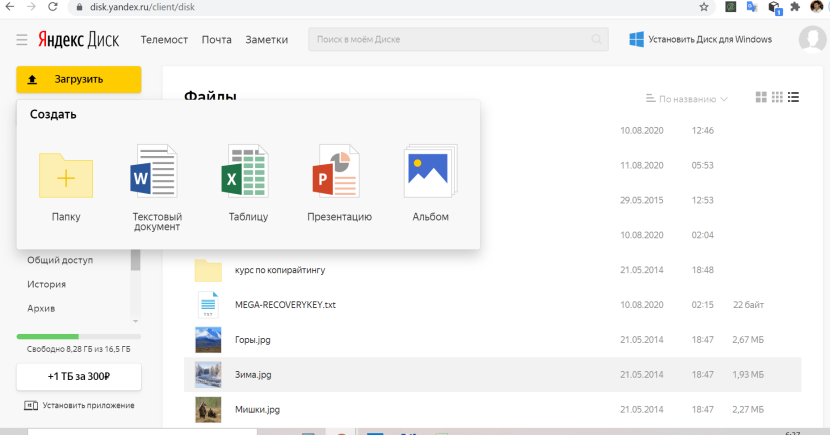
Task: Bookmark this page with star icon
Action: click(x=704, y=7)
